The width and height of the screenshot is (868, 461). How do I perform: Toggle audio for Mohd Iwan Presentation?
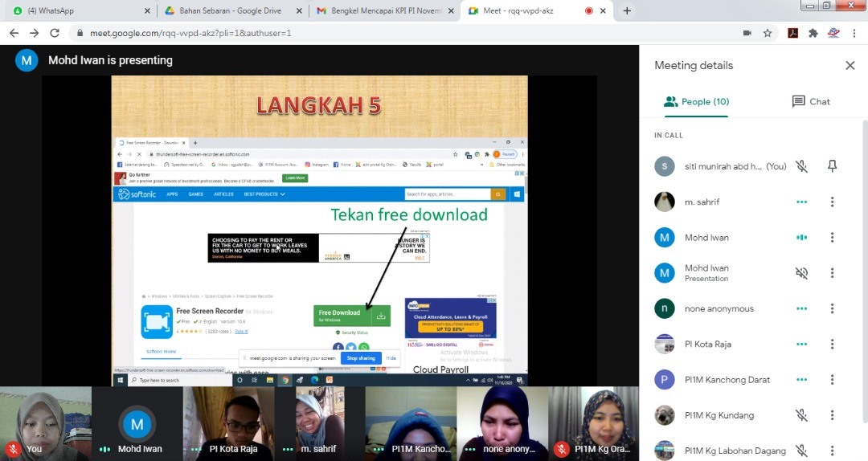(x=801, y=273)
